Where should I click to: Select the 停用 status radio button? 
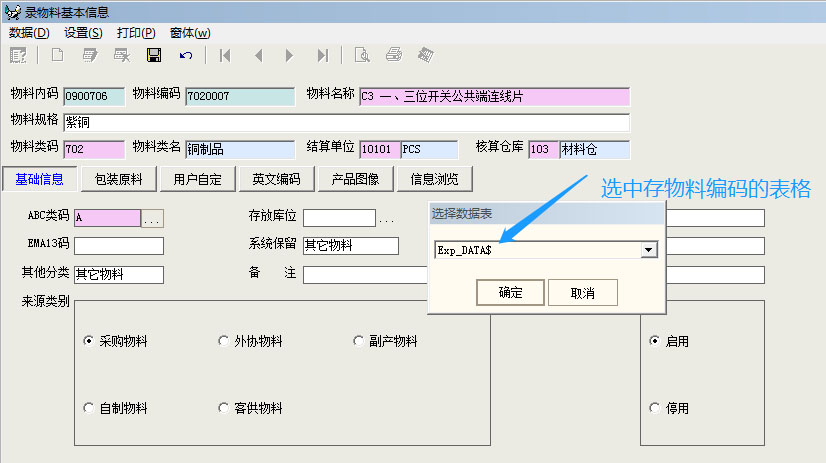(655, 408)
